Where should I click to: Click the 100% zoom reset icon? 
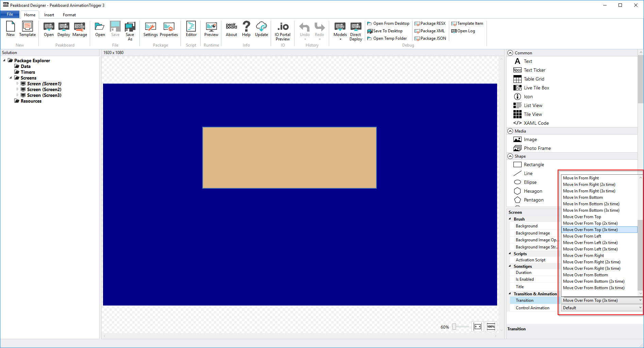coord(491,327)
